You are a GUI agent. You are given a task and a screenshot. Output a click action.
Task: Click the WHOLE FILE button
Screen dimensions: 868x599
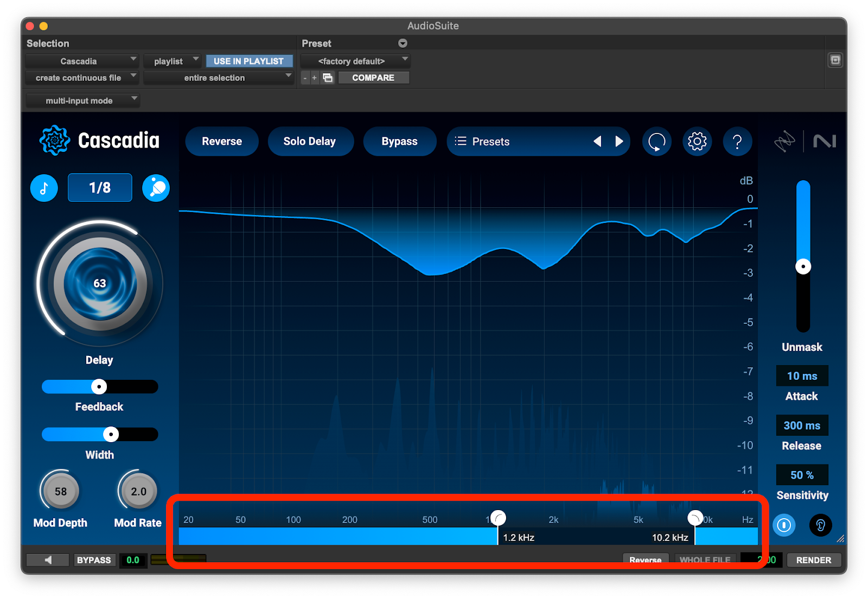705,560
